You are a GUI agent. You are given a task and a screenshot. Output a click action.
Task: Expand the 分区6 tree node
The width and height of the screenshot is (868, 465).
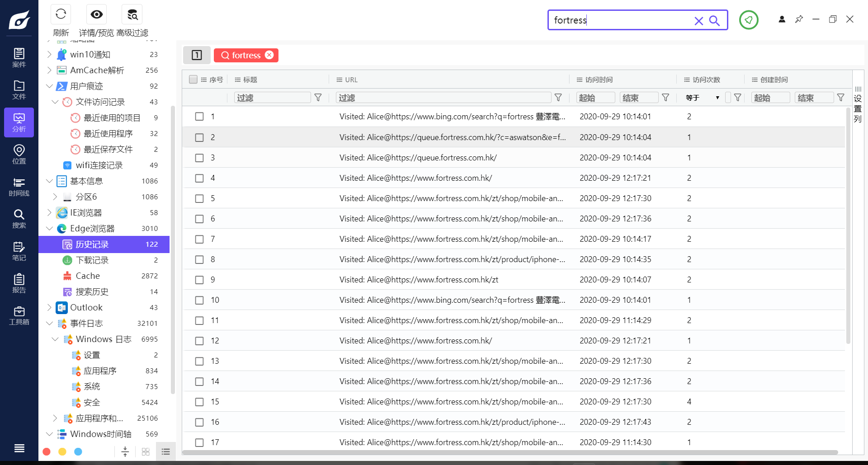tap(55, 197)
